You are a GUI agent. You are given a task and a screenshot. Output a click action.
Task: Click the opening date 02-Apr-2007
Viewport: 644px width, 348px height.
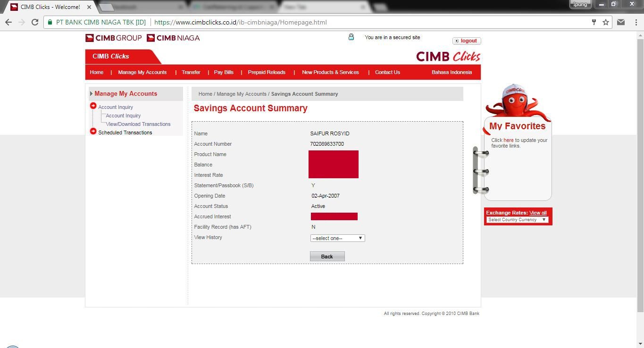pos(326,196)
